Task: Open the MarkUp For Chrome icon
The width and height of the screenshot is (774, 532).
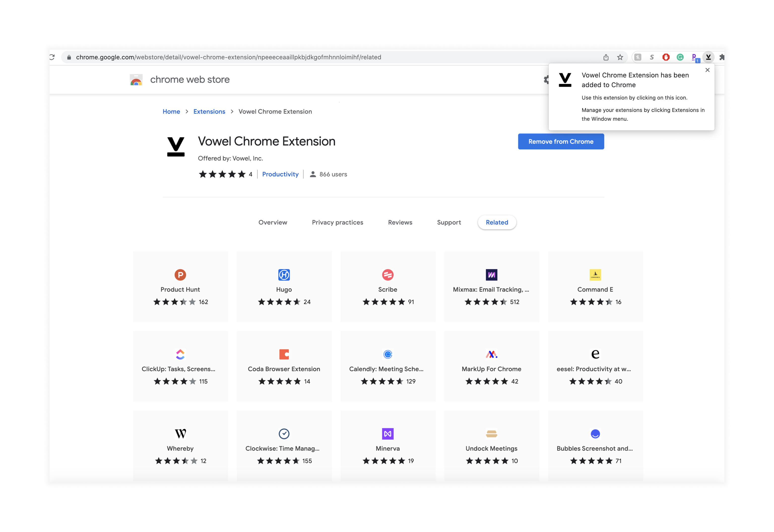Action: [491, 354]
